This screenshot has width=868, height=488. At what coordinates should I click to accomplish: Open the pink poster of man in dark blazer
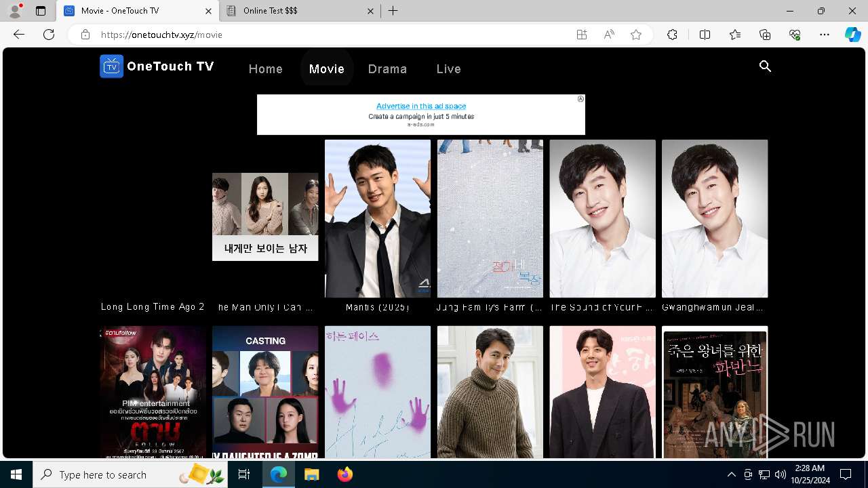(x=603, y=392)
